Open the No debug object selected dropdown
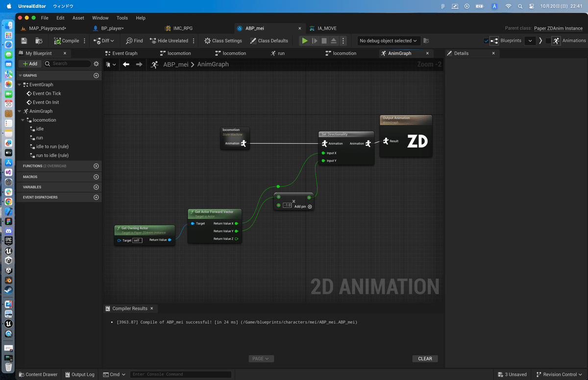This screenshot has width=588, height=380. point(389,41)
